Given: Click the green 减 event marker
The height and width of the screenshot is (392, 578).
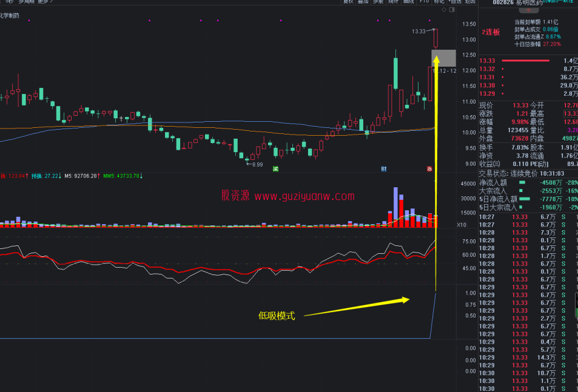Looking at the screenshot, I should coord(275,169).
